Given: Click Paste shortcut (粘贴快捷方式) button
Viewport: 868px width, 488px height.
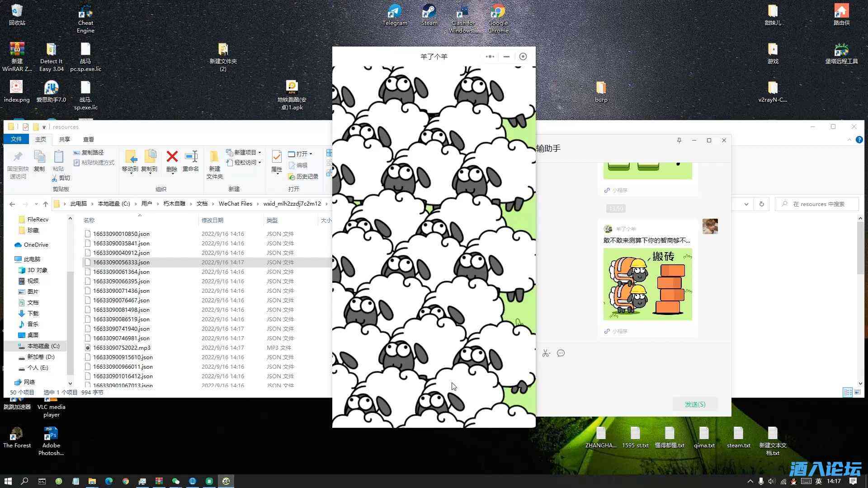Looking at the screenshot, I should 94,163.
